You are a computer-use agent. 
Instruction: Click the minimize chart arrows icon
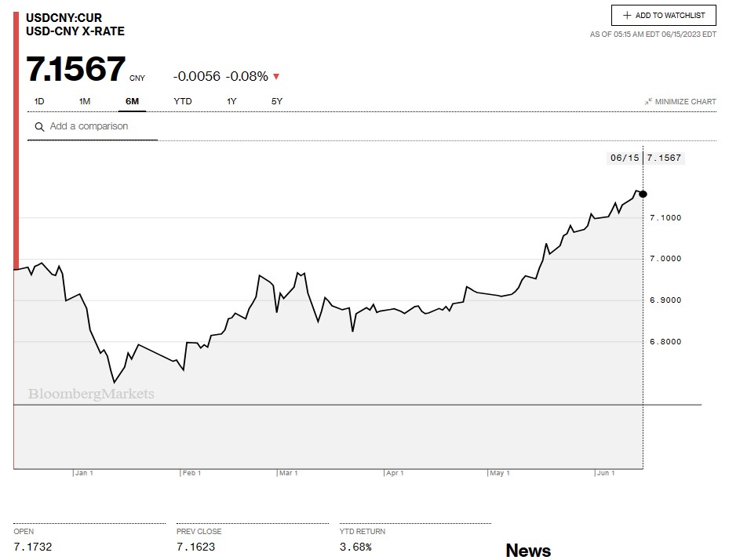coord(648,102)
